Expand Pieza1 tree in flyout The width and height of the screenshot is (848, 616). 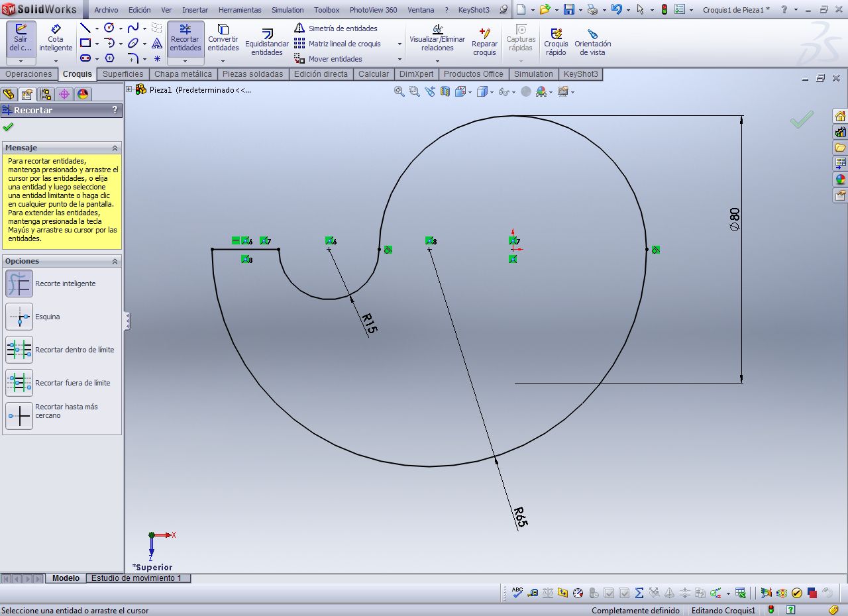tap(129, 89)
